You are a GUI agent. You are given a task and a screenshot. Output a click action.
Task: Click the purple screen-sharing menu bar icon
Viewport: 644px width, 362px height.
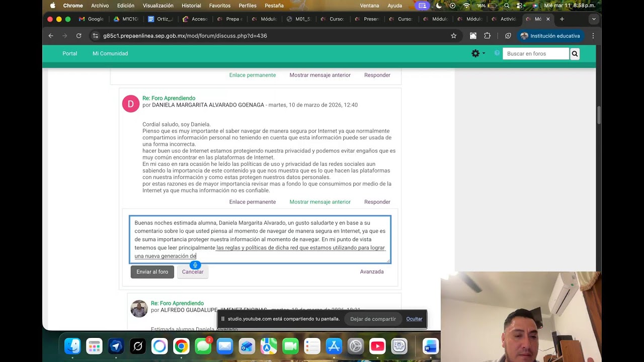(x=422, y=6)
